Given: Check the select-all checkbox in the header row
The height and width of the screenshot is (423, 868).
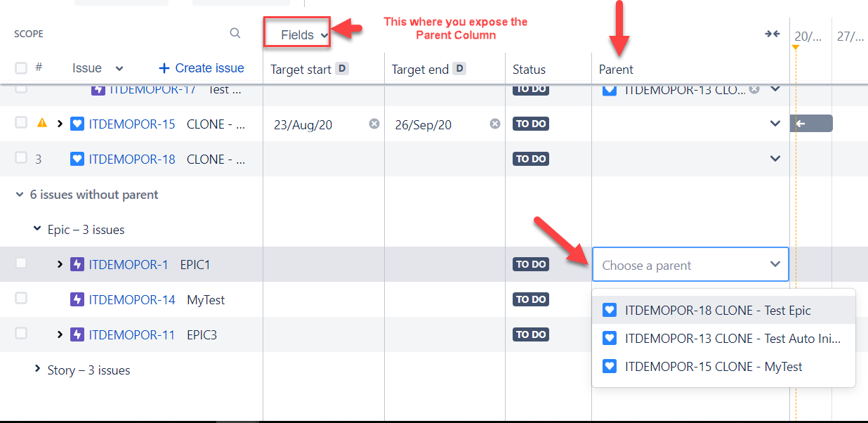Looking at the screenshot, I should pos(20,68).
